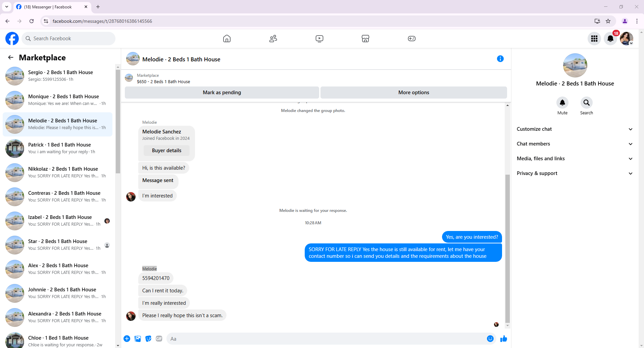Choose a sticker with the sticker icon

click(148, 339)
